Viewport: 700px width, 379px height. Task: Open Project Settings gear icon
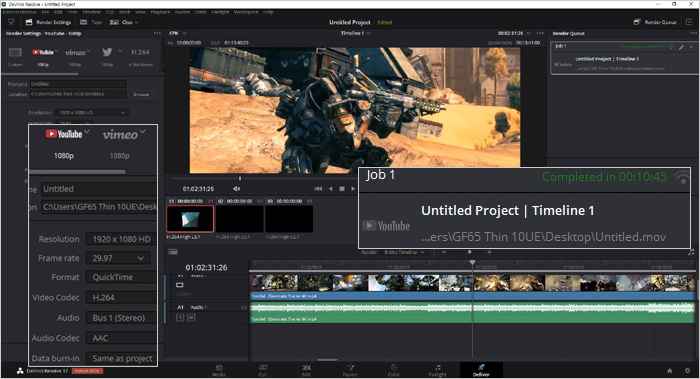(688, 371)
